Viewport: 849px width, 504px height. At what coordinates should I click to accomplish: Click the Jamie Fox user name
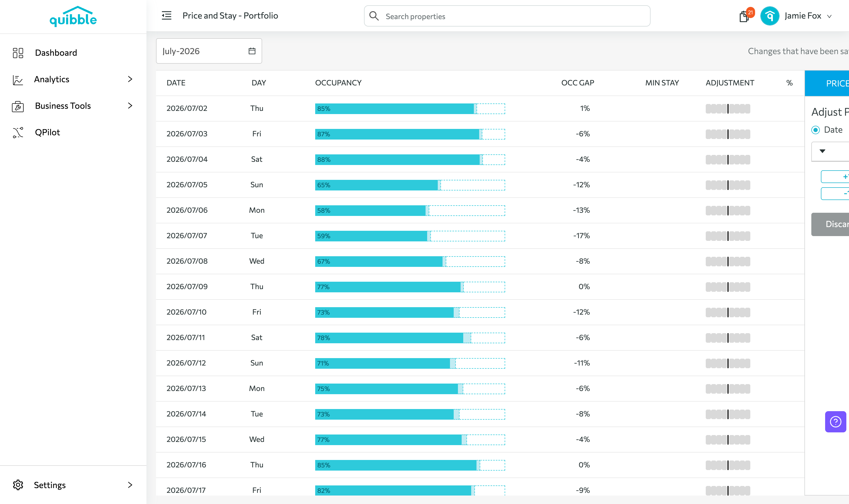click(803, 16)
